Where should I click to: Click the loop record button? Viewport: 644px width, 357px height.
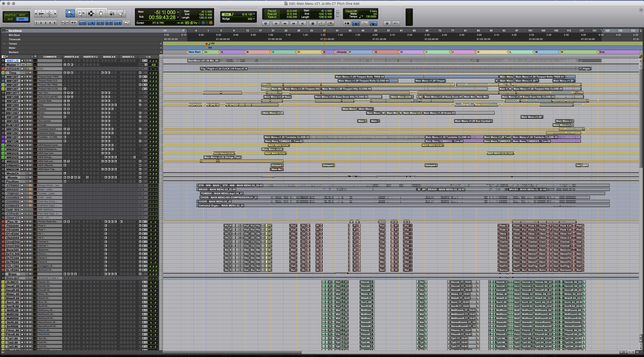pos(331,23)
